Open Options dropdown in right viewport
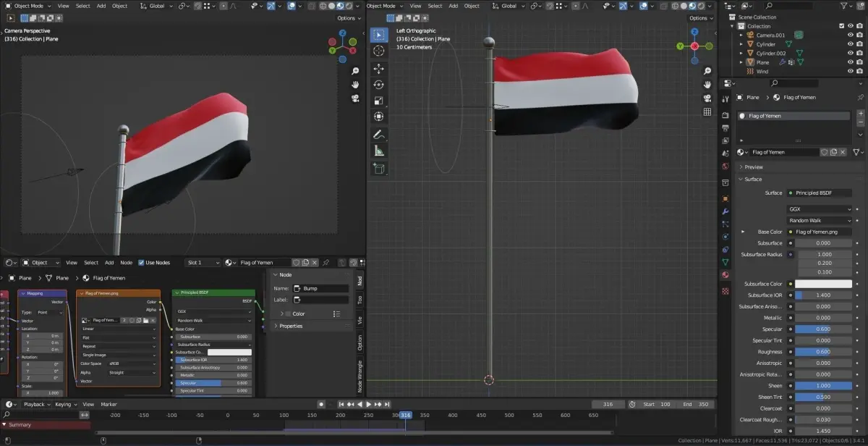868x446 pixels. [x=700, y=18]
